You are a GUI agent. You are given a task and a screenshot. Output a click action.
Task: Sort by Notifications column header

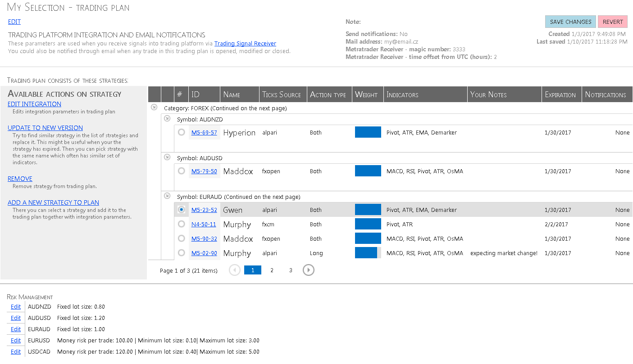(x=607, y=94)
